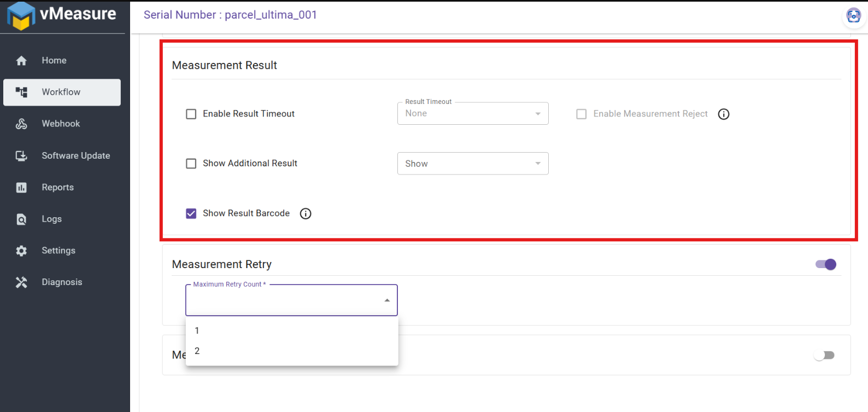The image size is (868, 412).
Task: Open the Result Timeout dropdown
Action: [x=473, y=114]
